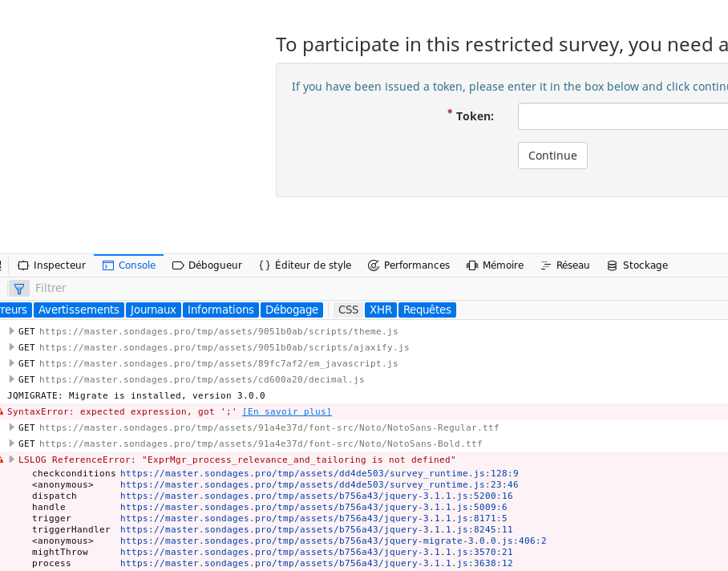Open the 'En savoir plus' link
This screenshot has width=728, height=571.
point(287,411)
